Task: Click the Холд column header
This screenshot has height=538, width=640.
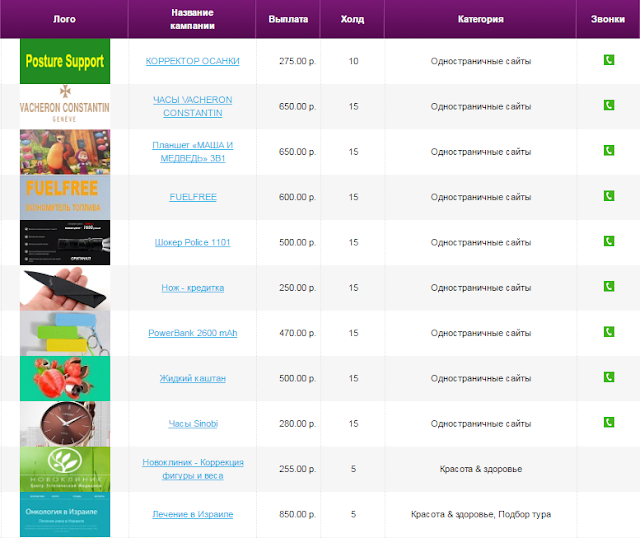Action: tap(352, 19)
